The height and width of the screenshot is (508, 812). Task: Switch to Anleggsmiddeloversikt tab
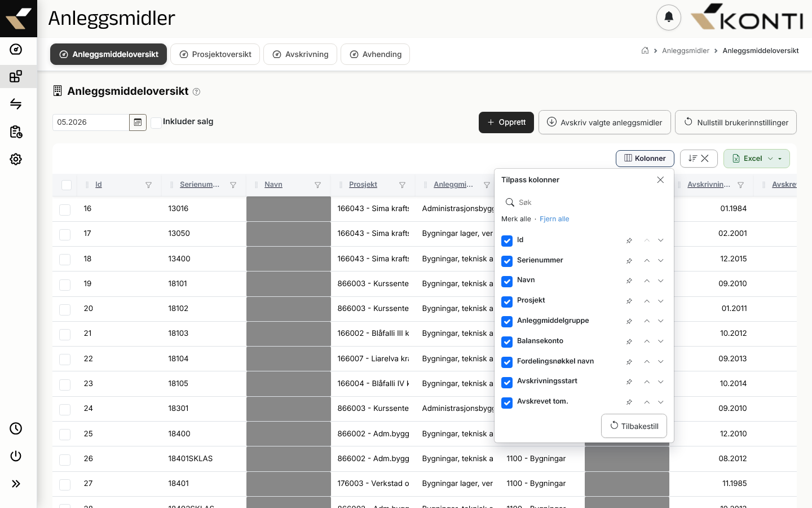(108, 54)
